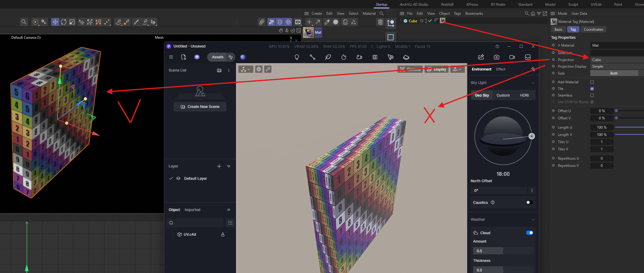The width and height of the screenshot is (644, 273).
Task: Select the Move tool in Cinema 4D toolbar
Action: point(55,22)
